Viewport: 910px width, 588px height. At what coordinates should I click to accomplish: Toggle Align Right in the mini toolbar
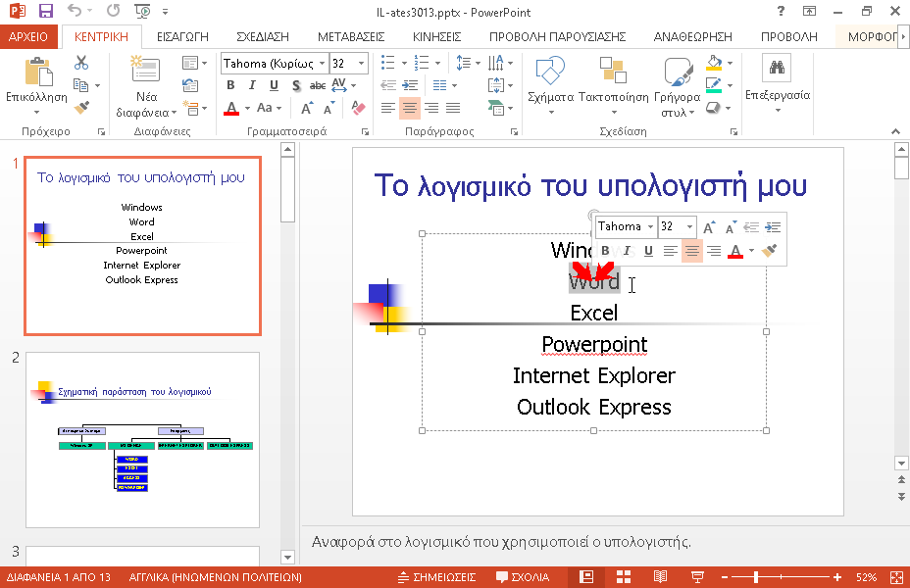click(x=714, y=251)
